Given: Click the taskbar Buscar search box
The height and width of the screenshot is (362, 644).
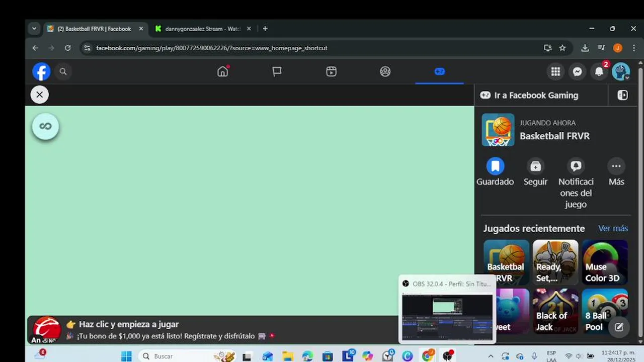Looking at the screenshot, I should (187, 356).
